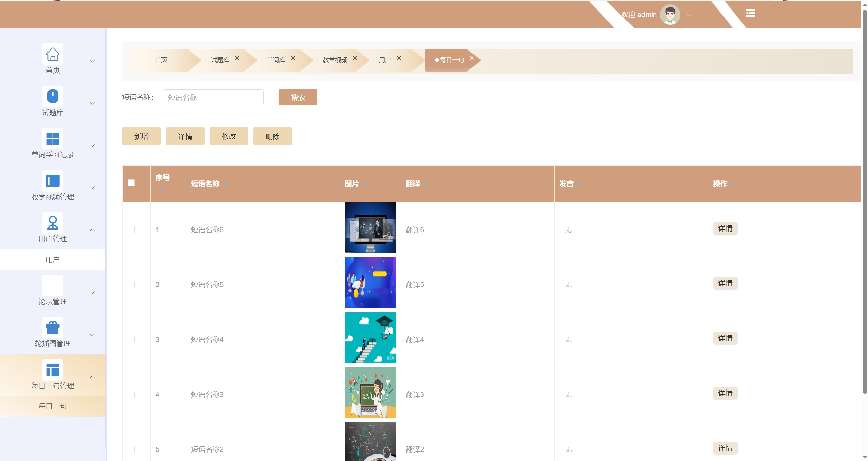The height and width of the screenshot is (461, 868).
Task: Check the row for 短语名称4
Action: 131,339
